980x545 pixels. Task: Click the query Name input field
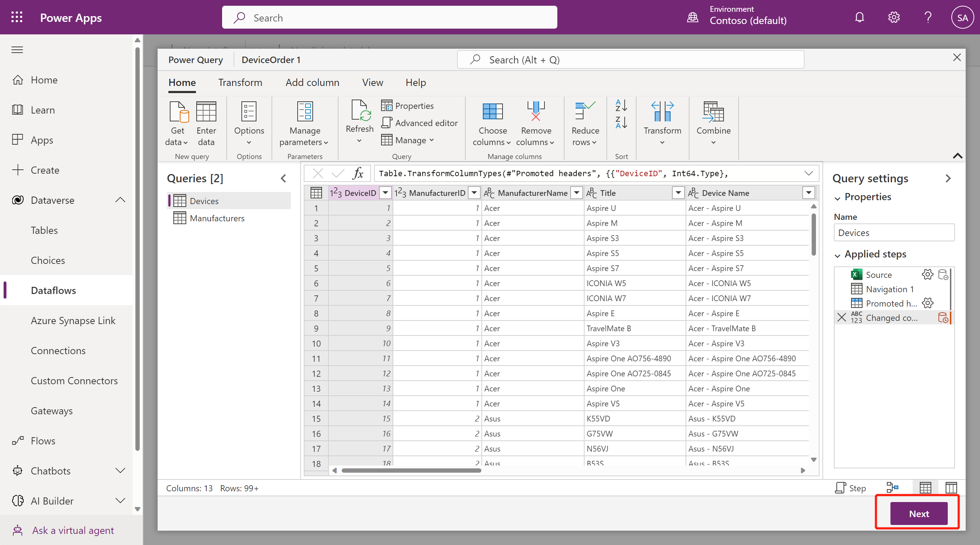click(893, 232)
